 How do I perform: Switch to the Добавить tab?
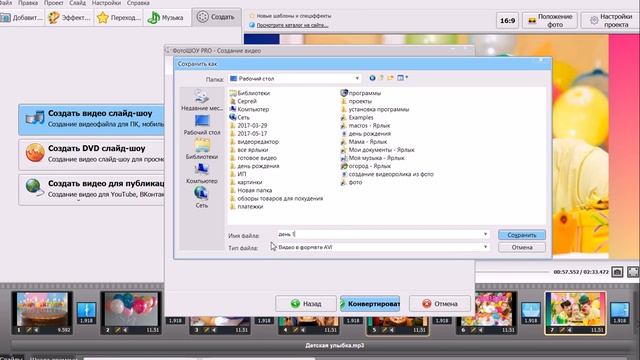pos(22,18)
